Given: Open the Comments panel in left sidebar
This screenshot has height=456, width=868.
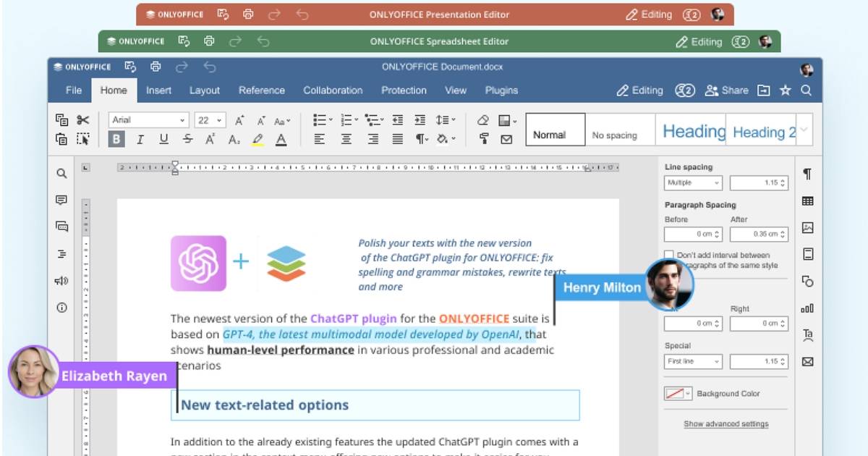Looking at the screenshot, I should (61, 200).
